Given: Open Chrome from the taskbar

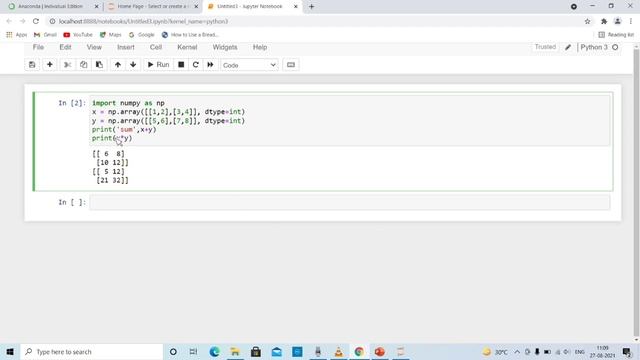Looking at the screenshot, I should (x=359, y=351).
